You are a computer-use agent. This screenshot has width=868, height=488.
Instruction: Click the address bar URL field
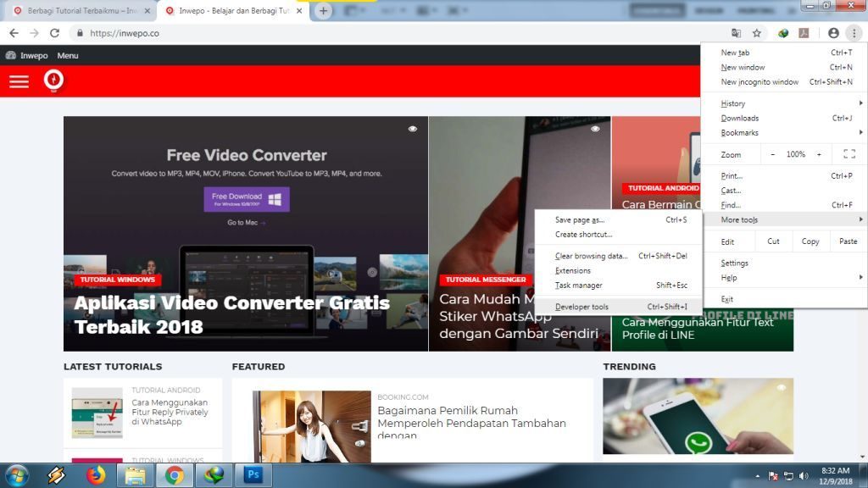pyautogui.click(x=381, y=33)
